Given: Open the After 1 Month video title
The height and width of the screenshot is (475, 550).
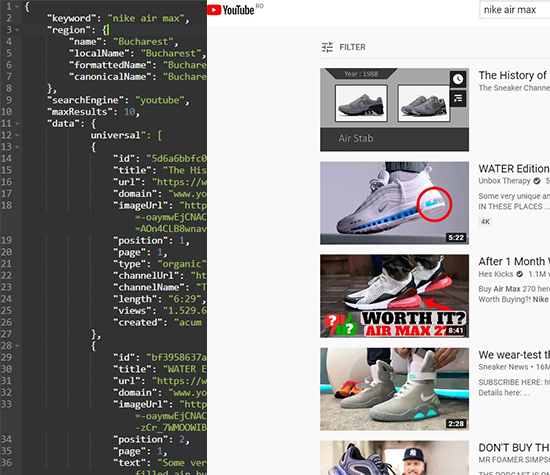Looking at the screenshot, I should [514, 262].
